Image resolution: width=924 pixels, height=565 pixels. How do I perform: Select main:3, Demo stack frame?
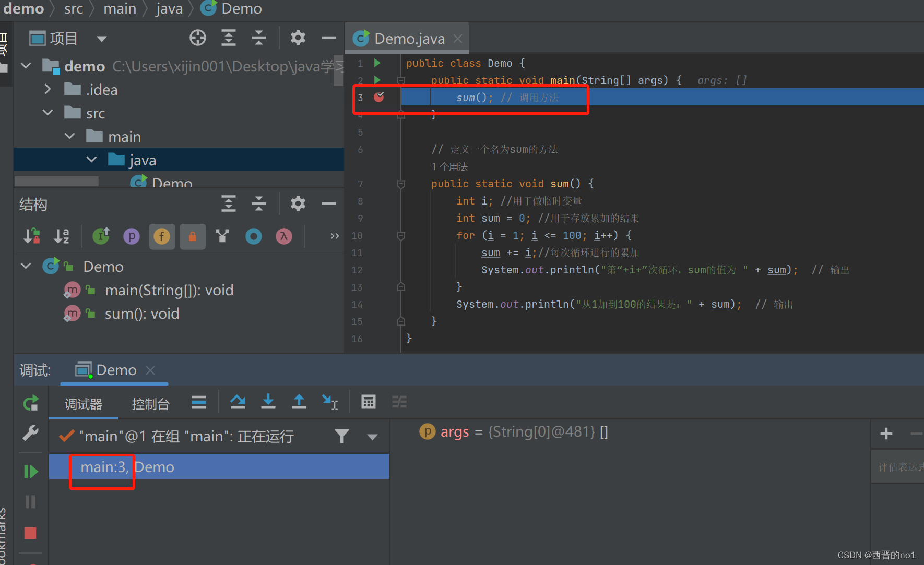pos(127,467)
